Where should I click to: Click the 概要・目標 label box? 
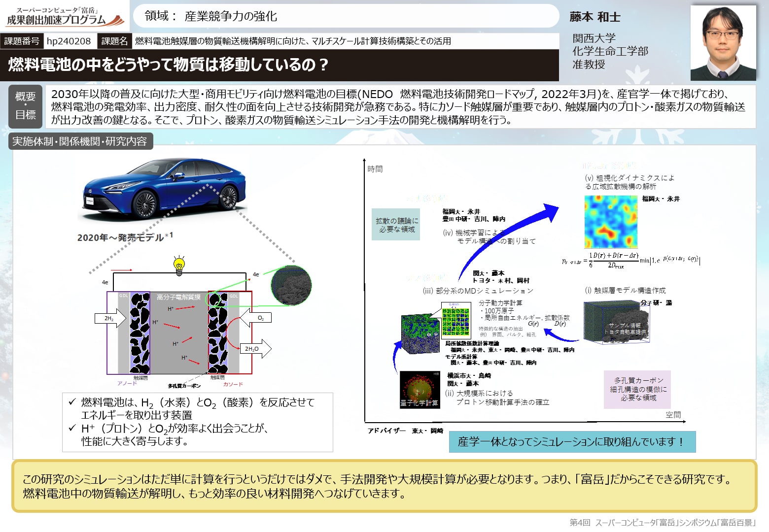pos(26,105)
